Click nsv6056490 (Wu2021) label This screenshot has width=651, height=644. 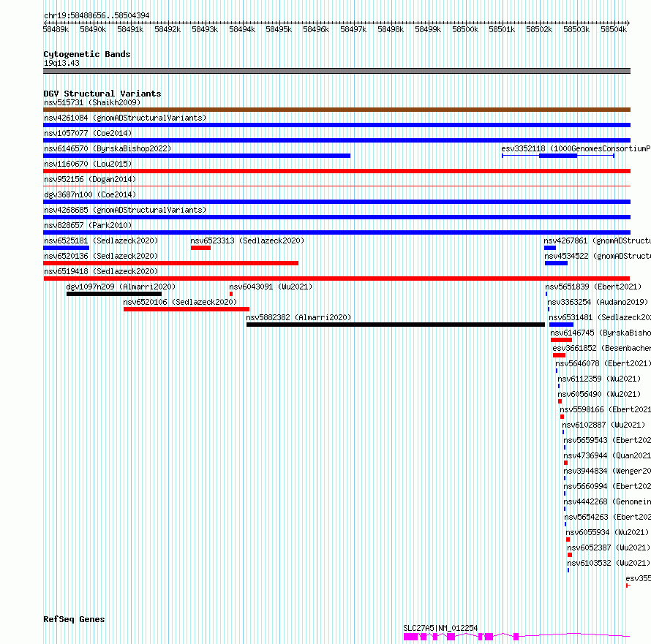click(x=599, y=394)
